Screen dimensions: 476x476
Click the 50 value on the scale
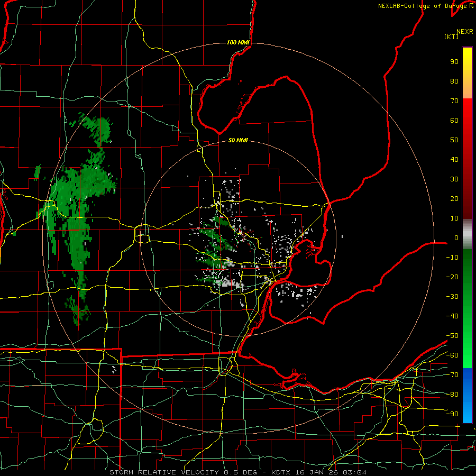(x=454, y=140)
